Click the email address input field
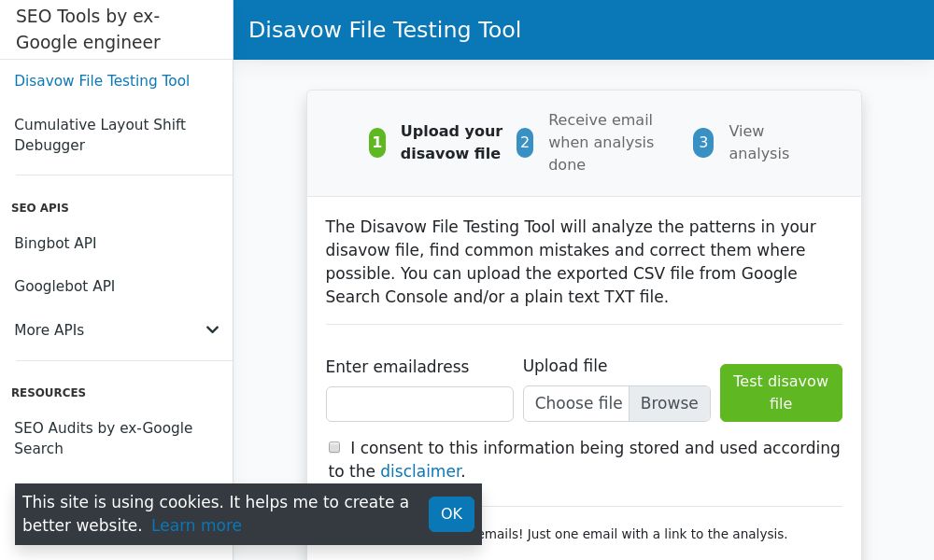The width and height of the screenshot is (934, 560). 419,403
